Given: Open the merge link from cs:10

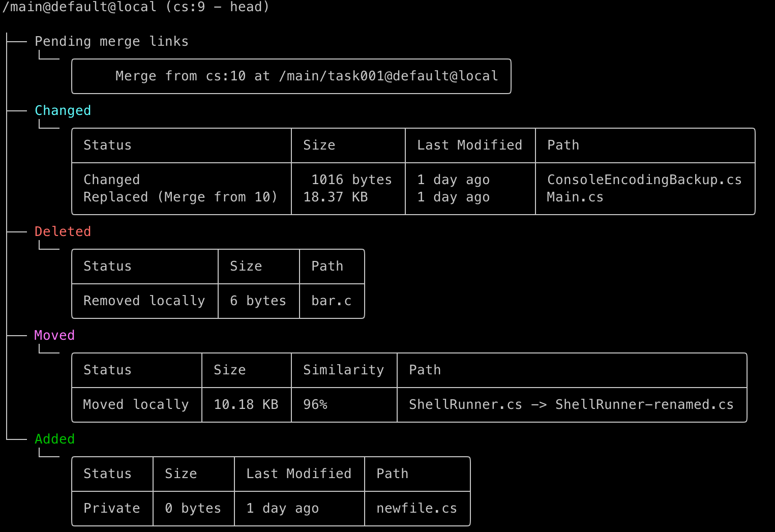Looking at the screenshot, I should tap(291, 76).
